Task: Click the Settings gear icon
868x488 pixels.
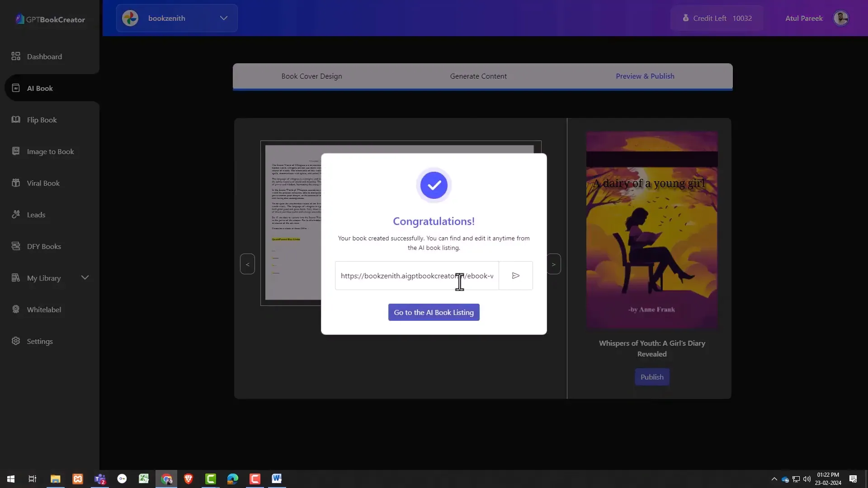Action: coord(16,341)
